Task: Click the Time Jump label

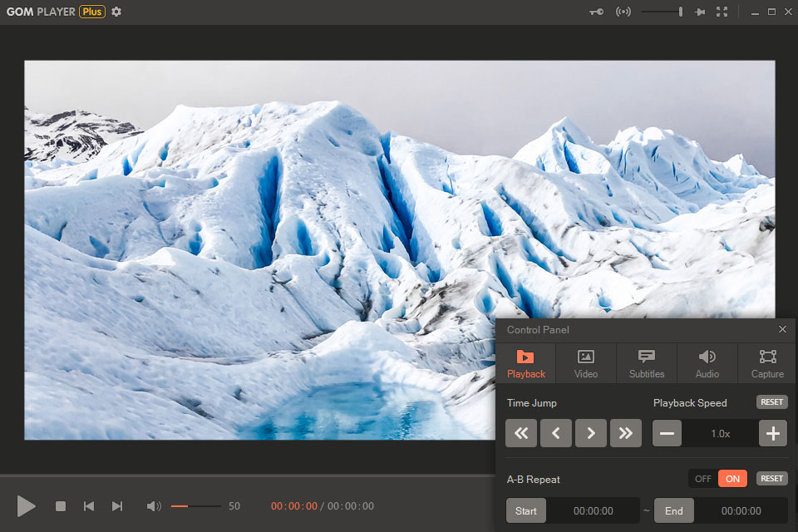Action: click(x=532, y=402)
